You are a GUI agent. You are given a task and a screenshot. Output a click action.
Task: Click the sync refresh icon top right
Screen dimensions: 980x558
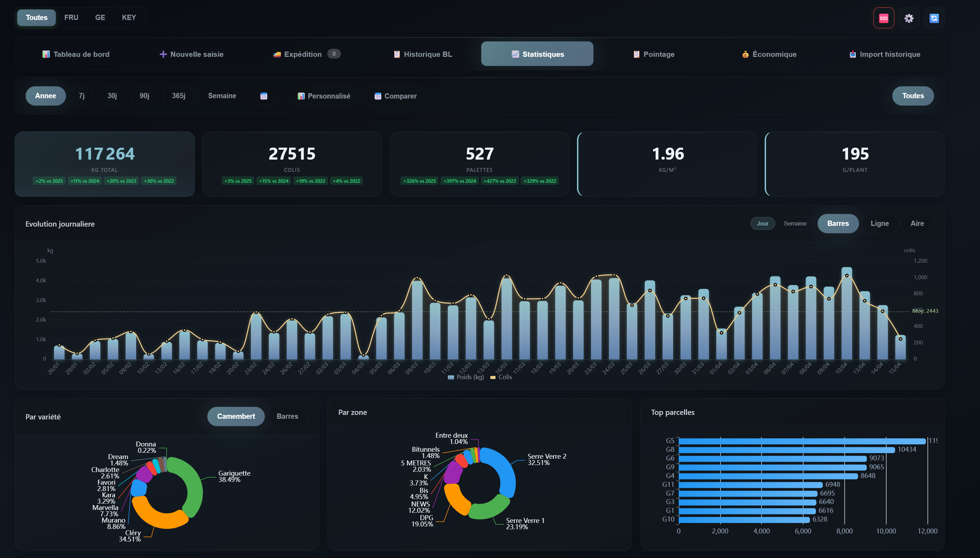pos(934,18)
